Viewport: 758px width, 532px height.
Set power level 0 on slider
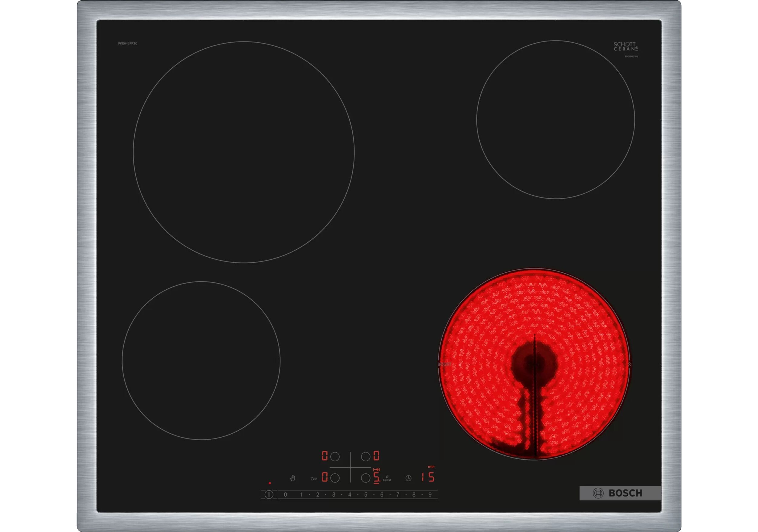[x=285, y=494]
